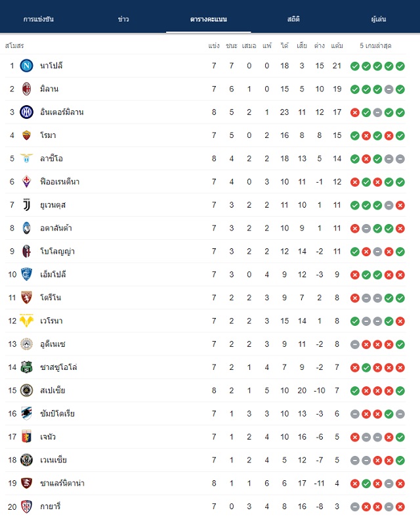Click Lazio's last gray draw indicator
Viewport: 420px width, 521px height.
[400, 159]
